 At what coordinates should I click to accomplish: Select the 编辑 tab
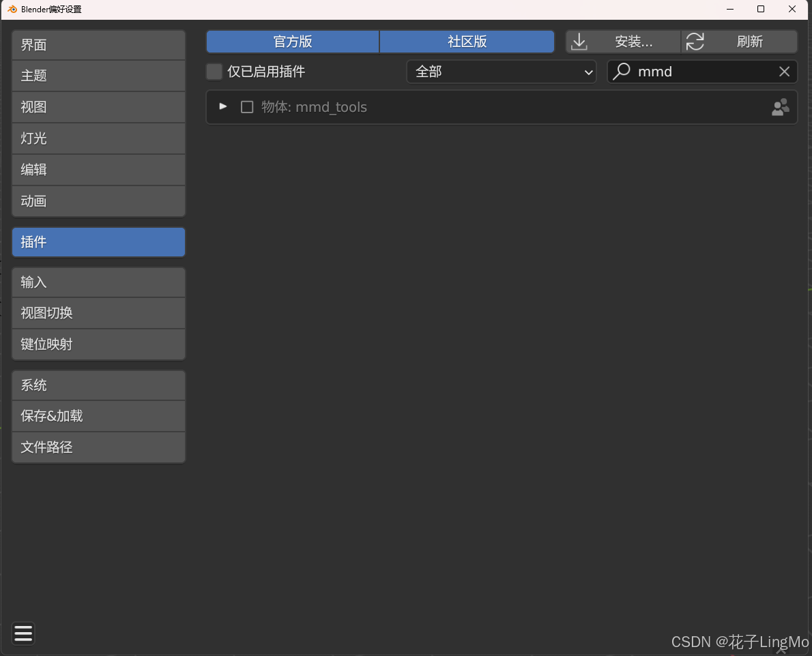[x=98, y=170]
